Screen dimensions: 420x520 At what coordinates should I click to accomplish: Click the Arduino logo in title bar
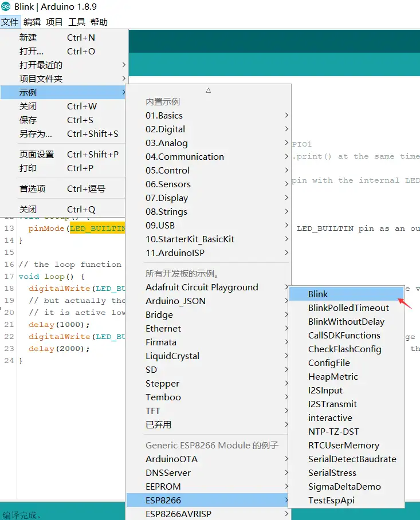pos(6,7)
